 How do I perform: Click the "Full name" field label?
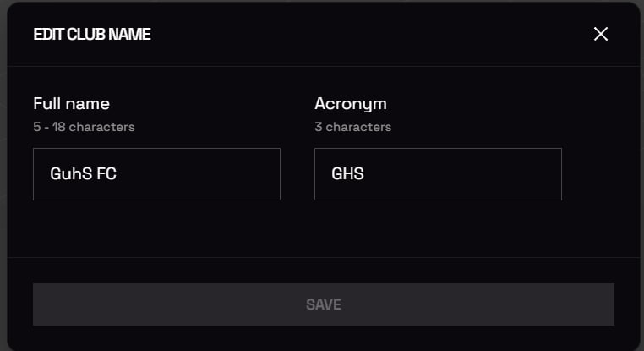tap(71, 104)
